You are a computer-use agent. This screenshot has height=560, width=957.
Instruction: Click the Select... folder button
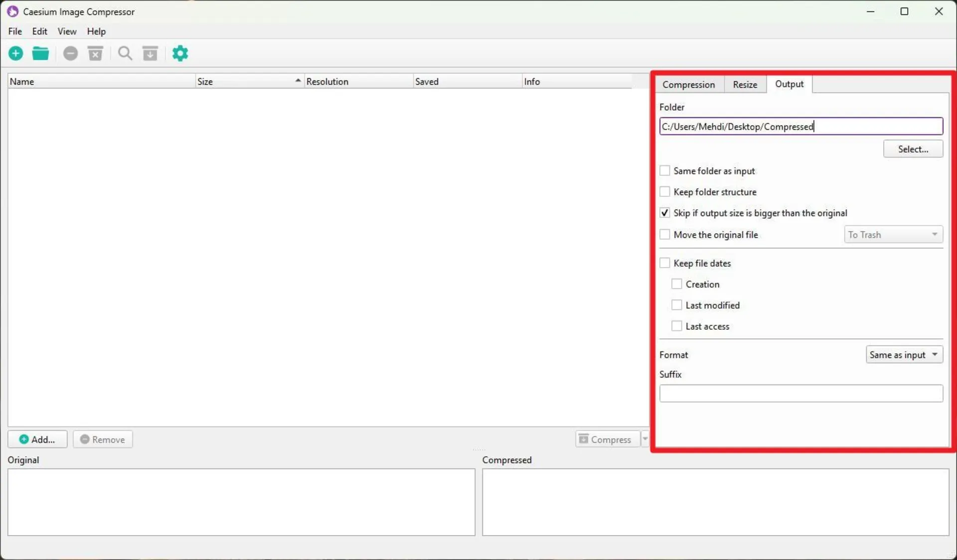tap(913, 149)
